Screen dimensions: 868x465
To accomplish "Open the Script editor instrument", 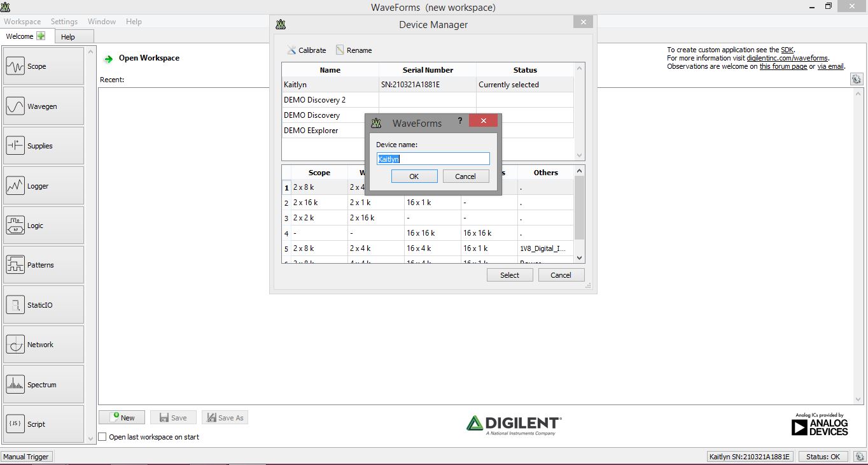I will click(43, 424).
